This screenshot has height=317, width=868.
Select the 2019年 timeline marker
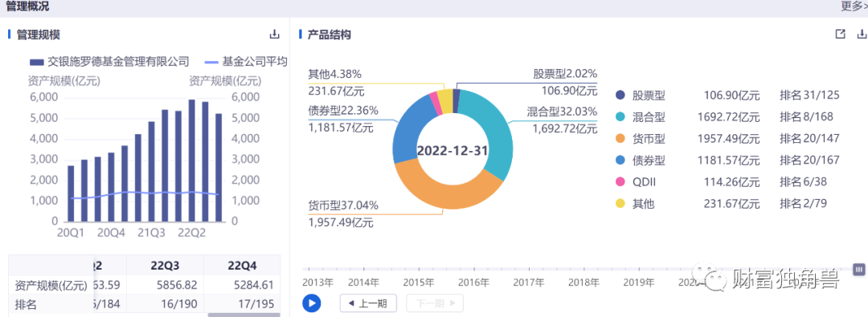(639, 282)
